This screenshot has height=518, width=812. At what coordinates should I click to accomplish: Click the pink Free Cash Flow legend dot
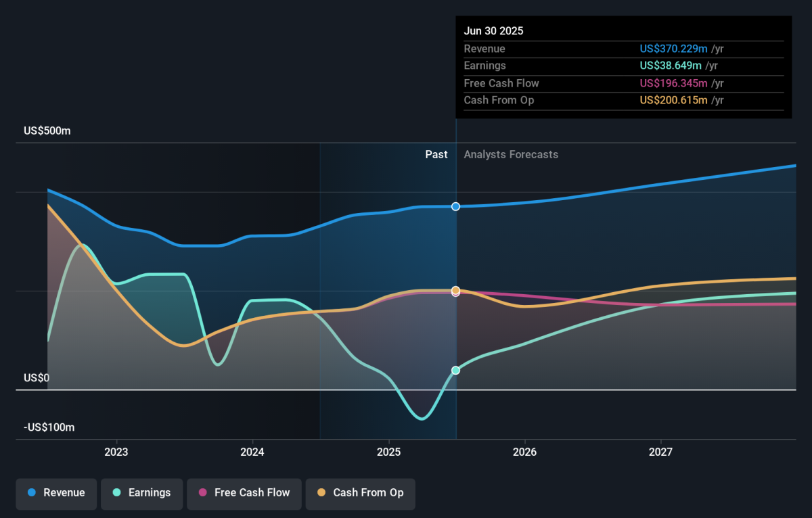[202, 493]
